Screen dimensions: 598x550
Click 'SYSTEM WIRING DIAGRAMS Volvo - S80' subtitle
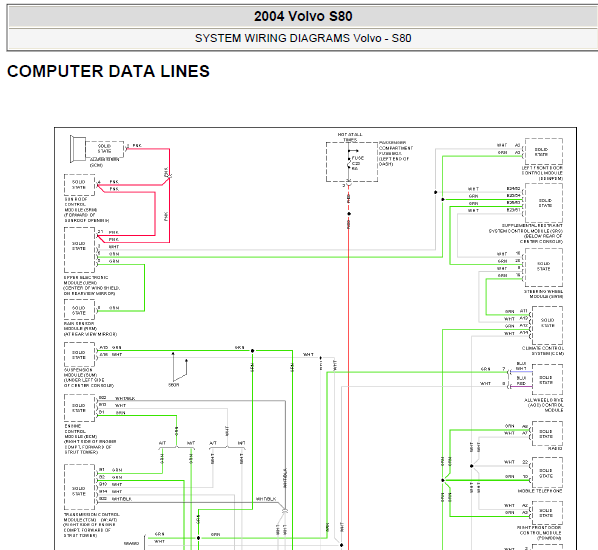click(x=303, y=38)
